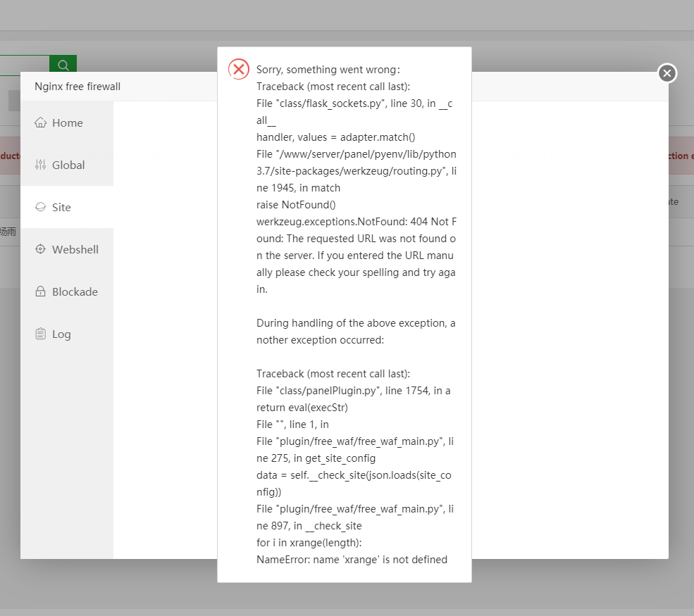This screenshot has width=694, height=616.
Task: Open the Log section
Action: click(61, 334)
